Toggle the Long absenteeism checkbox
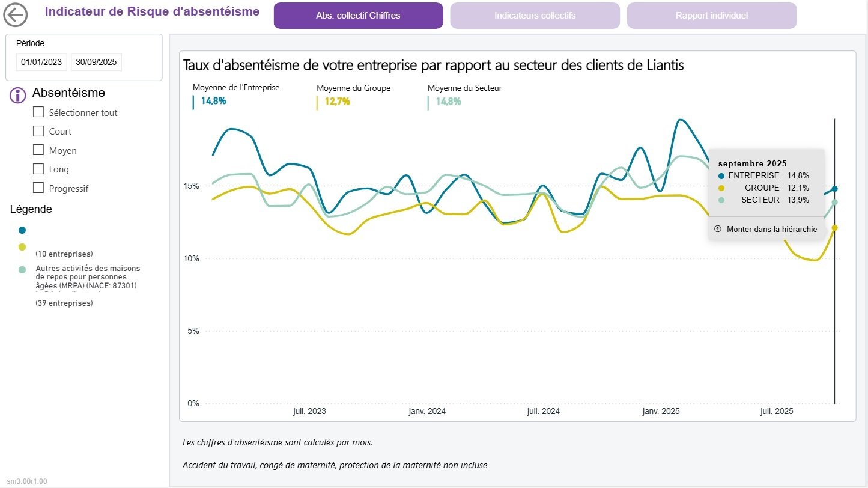Image resolution: width=868 pixels, height=488 pixels. pos(38,169)
